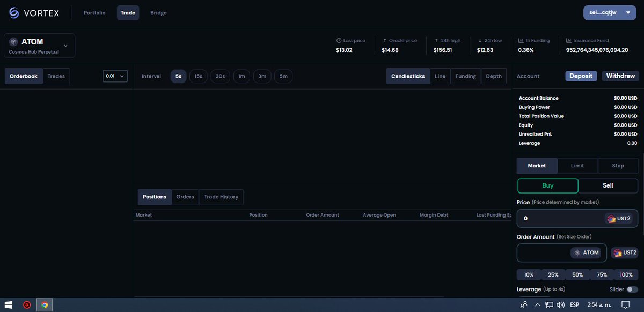
Task: Select the 1m interval option
Action: pos(241,76)
